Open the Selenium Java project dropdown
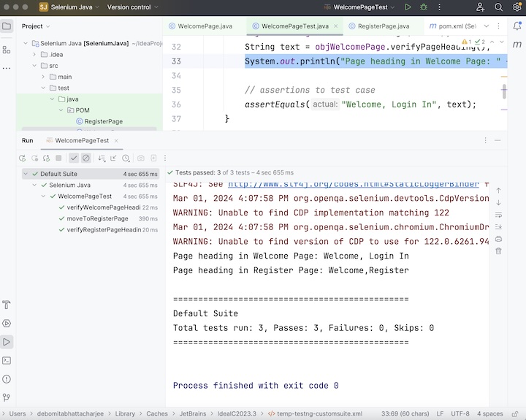The width and height of the screenshot is (526, 420). (x=70, y=7)
